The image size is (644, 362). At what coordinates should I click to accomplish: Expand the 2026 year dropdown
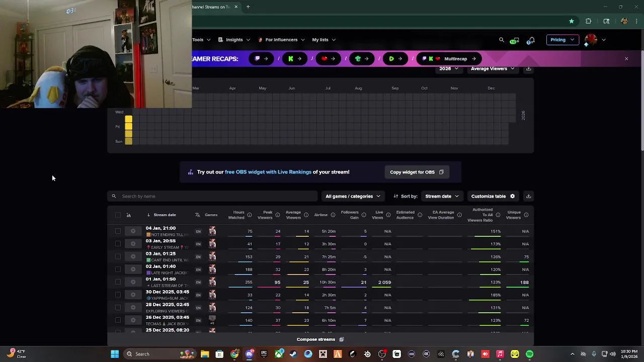pos(448,69)
